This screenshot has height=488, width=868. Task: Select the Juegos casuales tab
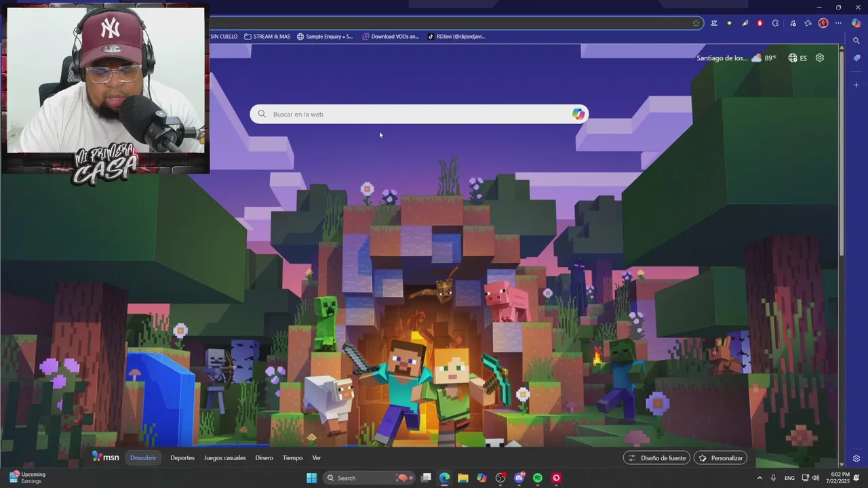224,457
